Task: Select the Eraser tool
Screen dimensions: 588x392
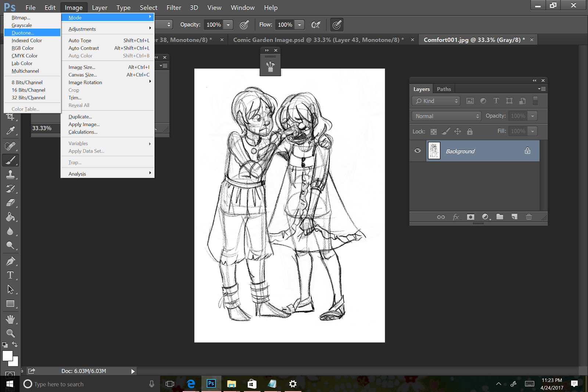Action: (10, 203)
